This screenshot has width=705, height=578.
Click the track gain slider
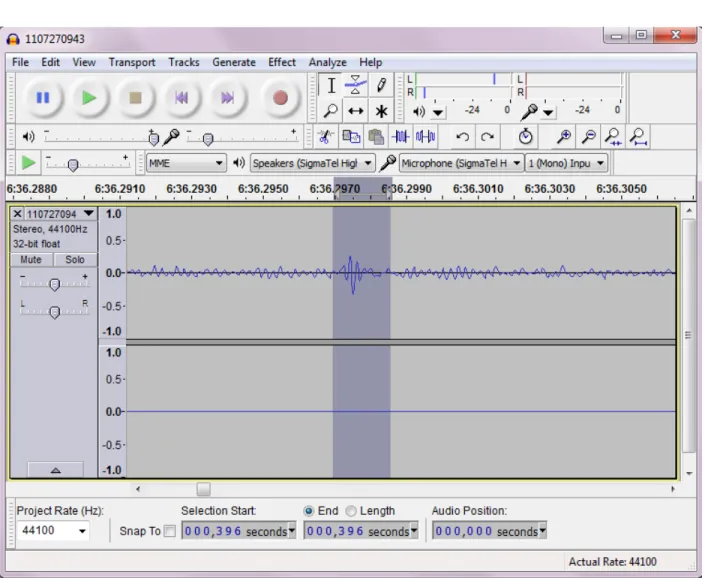tap(54, 283)
